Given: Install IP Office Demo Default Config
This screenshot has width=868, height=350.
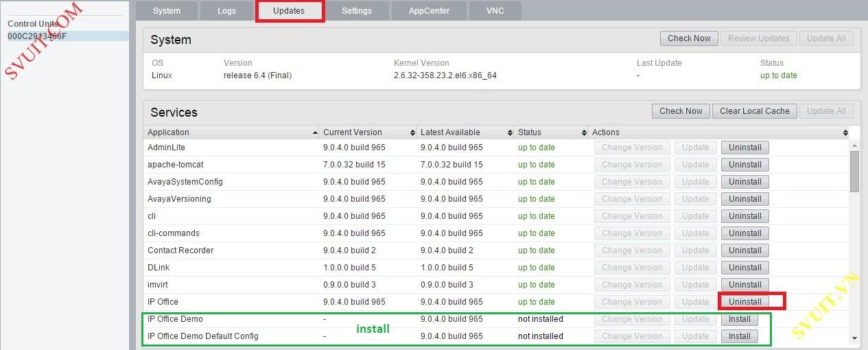Looking at the screenshot, I should (x=739, y=336).
